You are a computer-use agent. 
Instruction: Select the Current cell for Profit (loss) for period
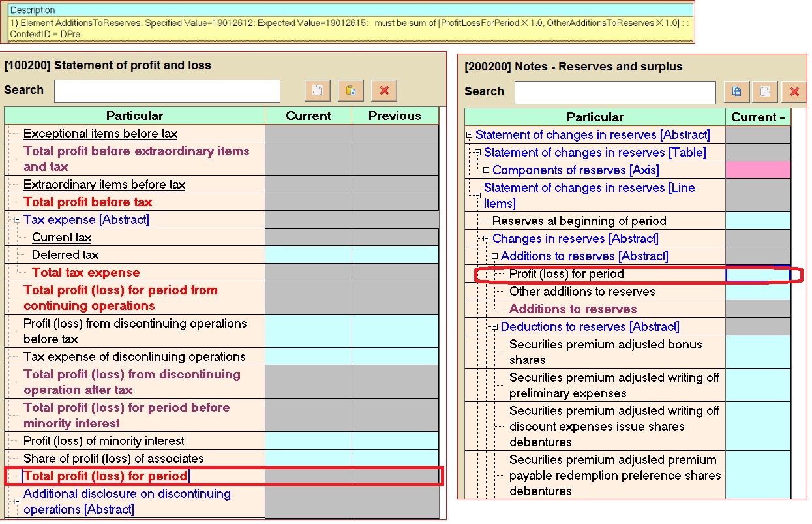[757, 275]
